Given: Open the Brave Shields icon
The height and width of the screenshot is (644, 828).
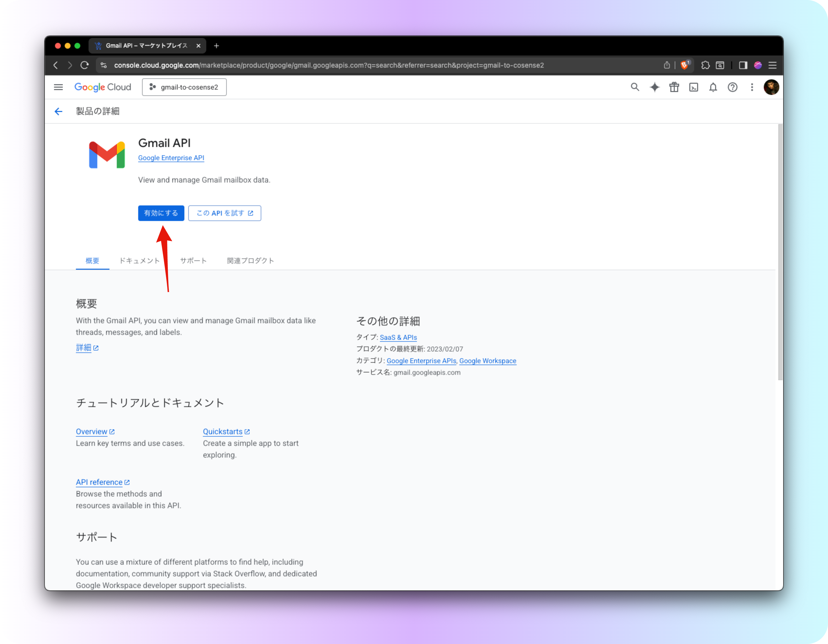Looking at the screenshot, I should coord(685,65).
